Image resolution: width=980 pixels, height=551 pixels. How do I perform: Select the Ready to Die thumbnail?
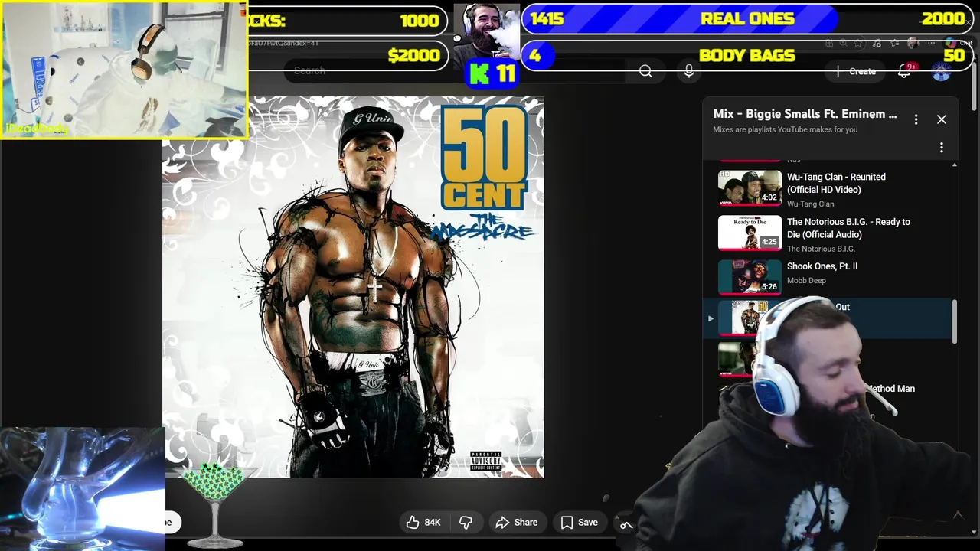(x=750, y=233)
